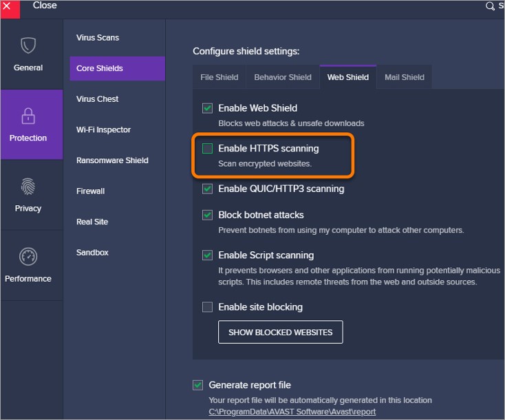
Task: Toggle Generate report file checkbox
Action: (197, 385)
